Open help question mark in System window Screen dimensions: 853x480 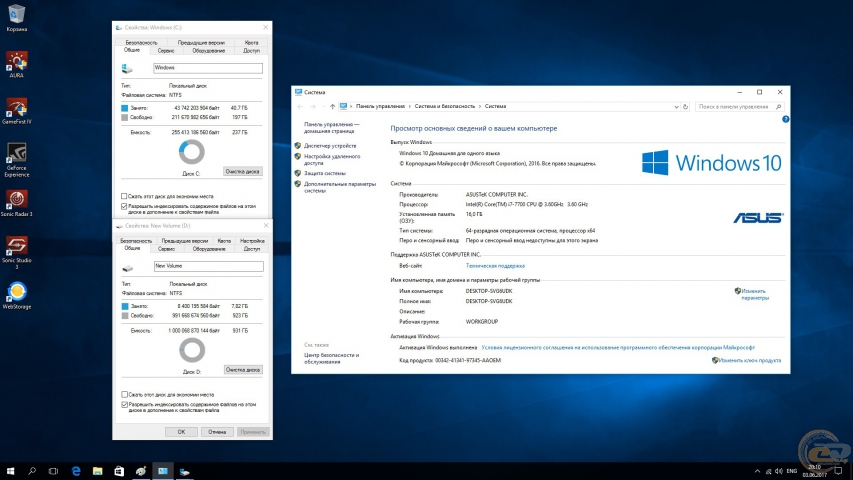tap(786, 119)
